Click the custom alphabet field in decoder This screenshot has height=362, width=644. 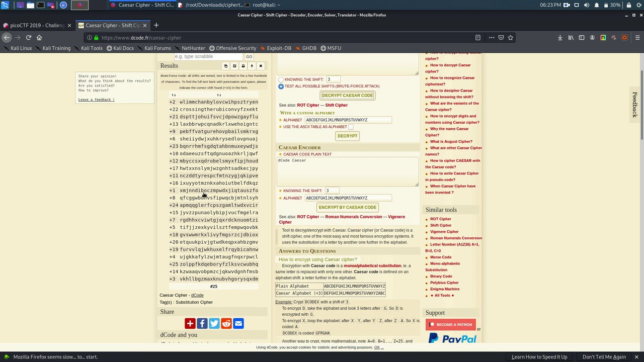coord(348,120)
